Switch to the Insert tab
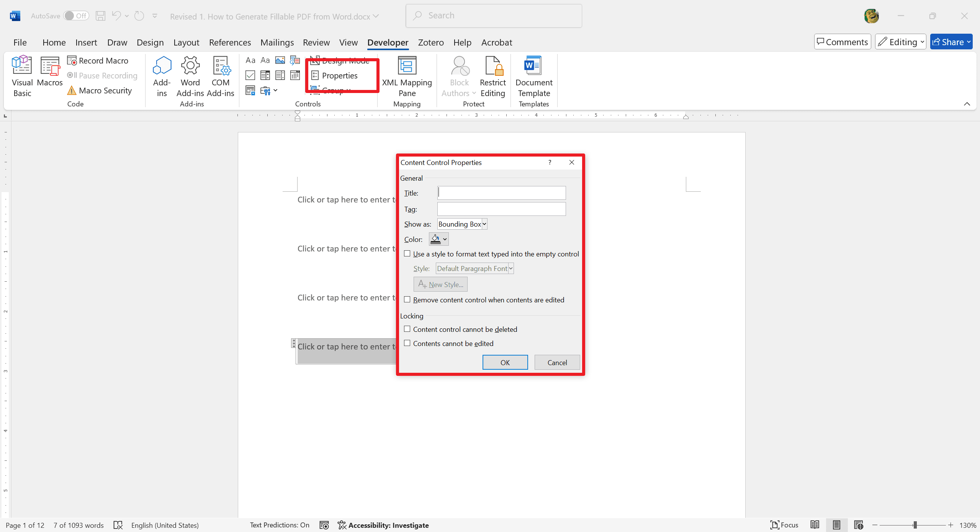Image resolution: width=980 pixels, height=532 pixels. 86,42
